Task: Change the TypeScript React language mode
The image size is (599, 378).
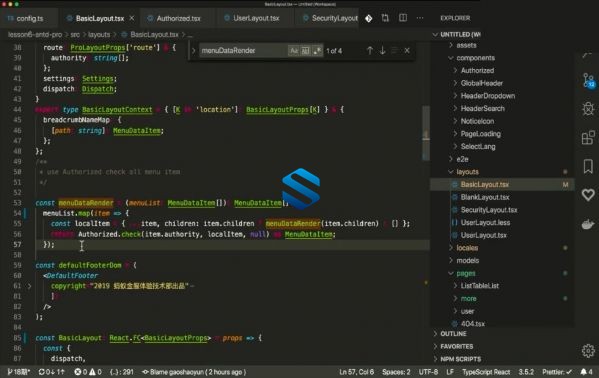Action: pos(486,372)
